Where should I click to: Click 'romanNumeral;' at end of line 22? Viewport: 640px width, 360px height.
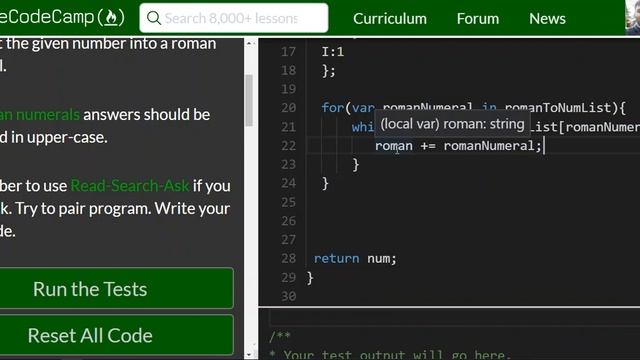click(x=492, y=146)
